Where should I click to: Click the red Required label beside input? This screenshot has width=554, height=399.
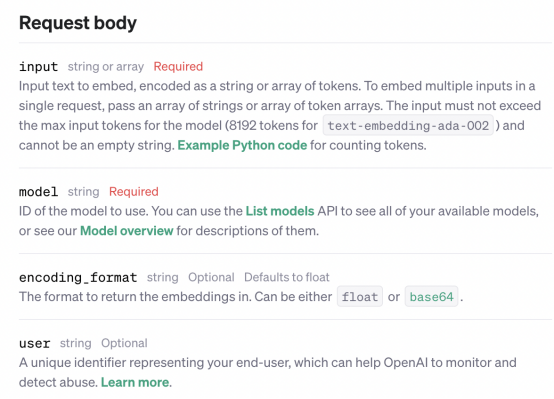[x=178, y=66]
